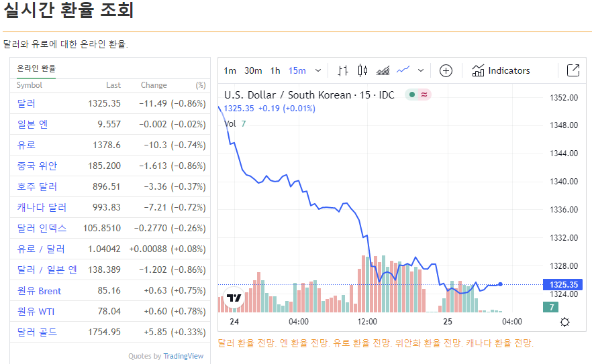
Task: Select the bar chart style icon
Action: click(343, 70)
